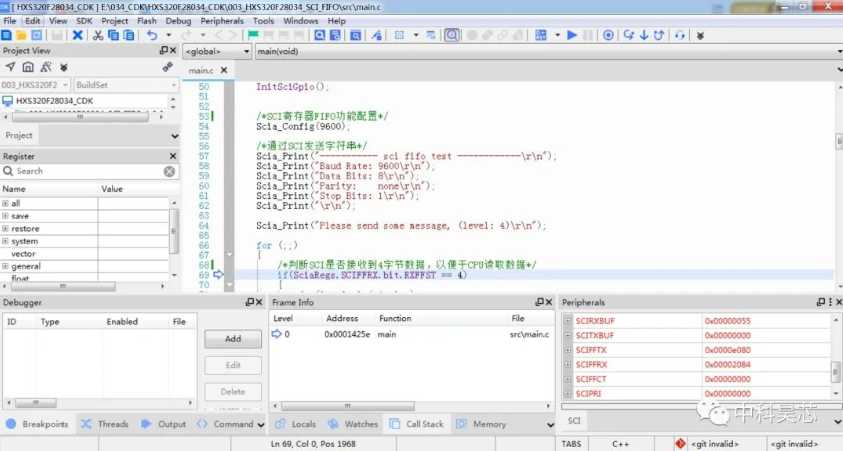Click the Find magnifier toolbar icon

tap(320, 35)
